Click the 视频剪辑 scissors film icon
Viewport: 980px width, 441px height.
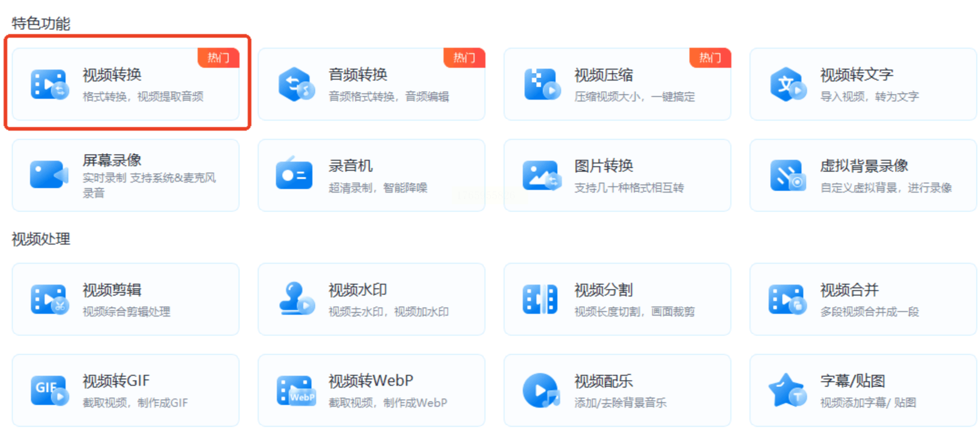pos(50,300)
